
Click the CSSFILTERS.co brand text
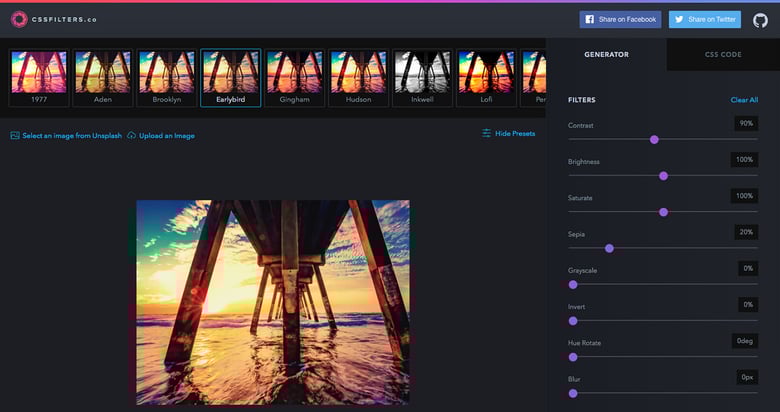[x=65, y=20]
